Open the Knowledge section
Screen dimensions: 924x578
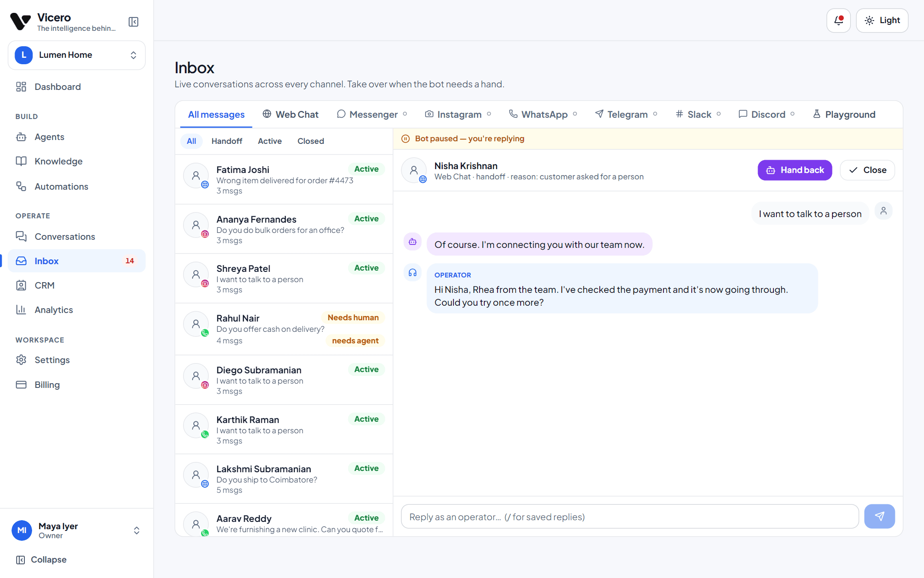tap(77, 161)
